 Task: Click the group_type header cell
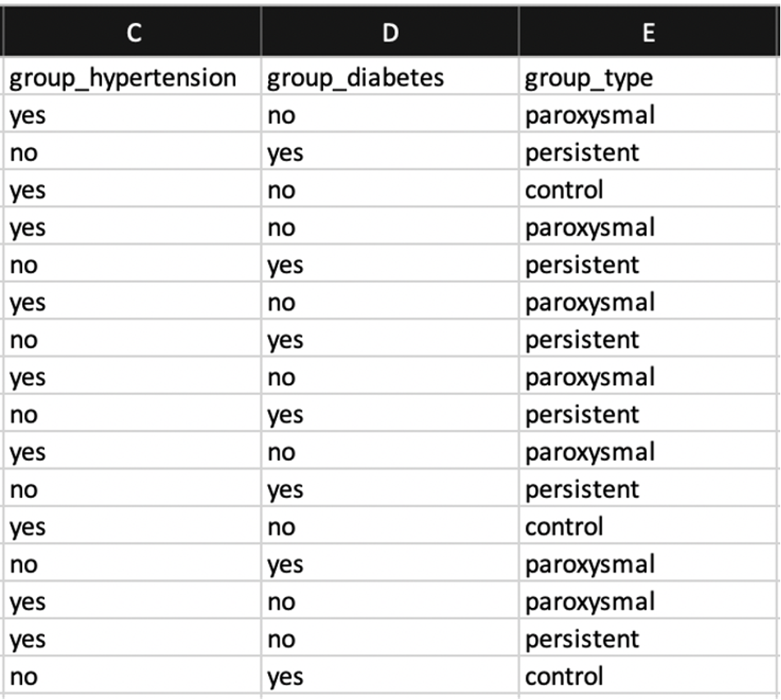click(x=648, y=77)
